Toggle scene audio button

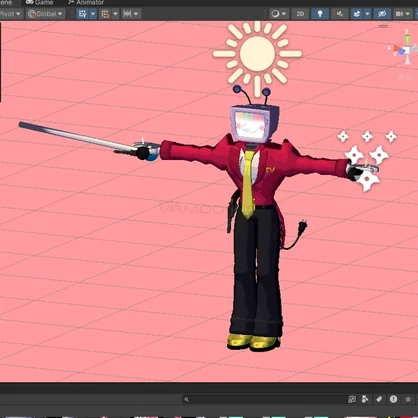coord(340,14)
